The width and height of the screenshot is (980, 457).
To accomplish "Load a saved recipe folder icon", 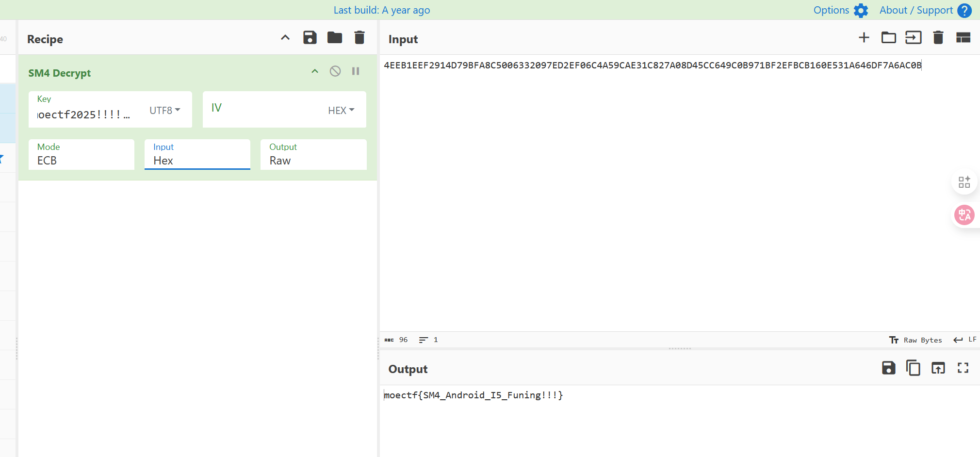I will [x=334, y=38].
